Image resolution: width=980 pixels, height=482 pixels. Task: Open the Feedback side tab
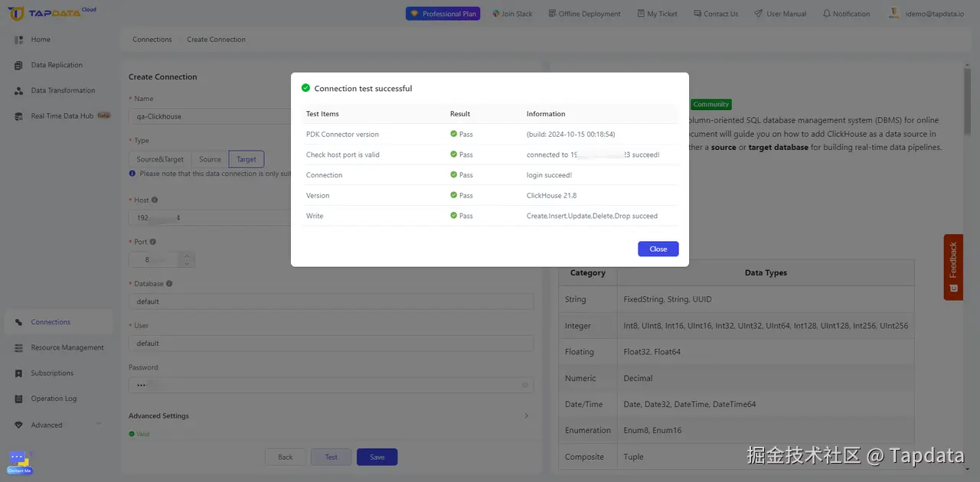(x=953, y=267)
